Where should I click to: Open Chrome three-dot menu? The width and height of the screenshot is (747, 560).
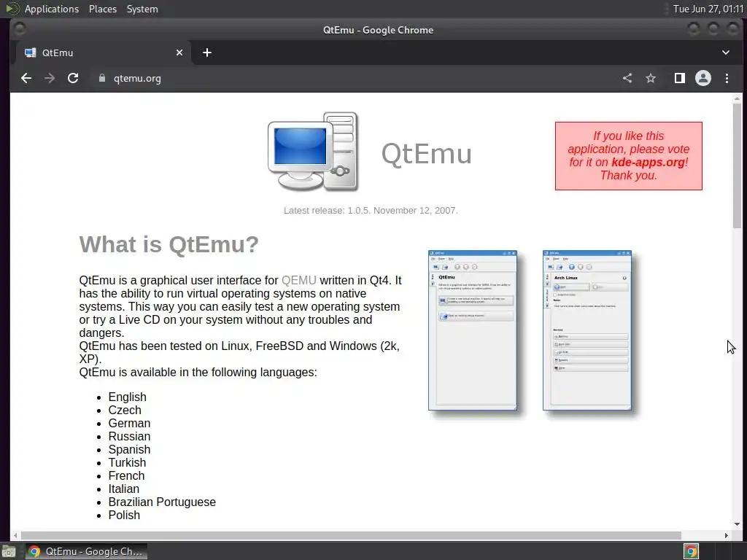point(727,78)
